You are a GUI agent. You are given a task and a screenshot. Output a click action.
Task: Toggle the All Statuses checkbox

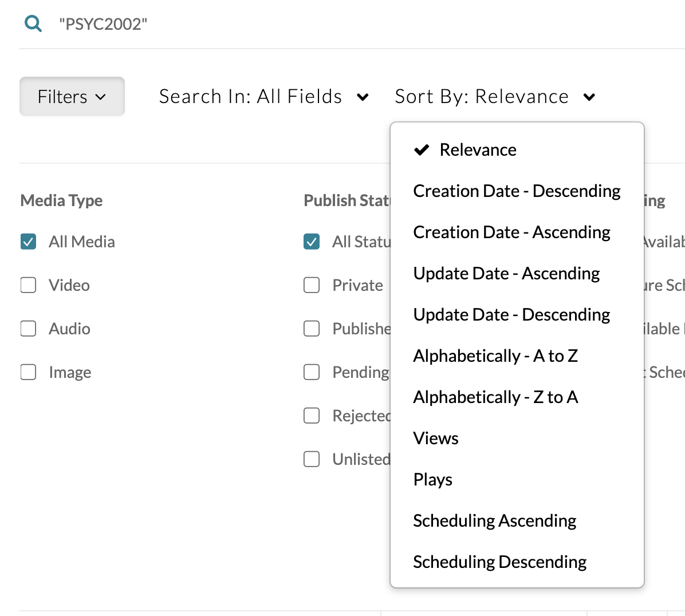pyautogui.click(x=312, y=242)
